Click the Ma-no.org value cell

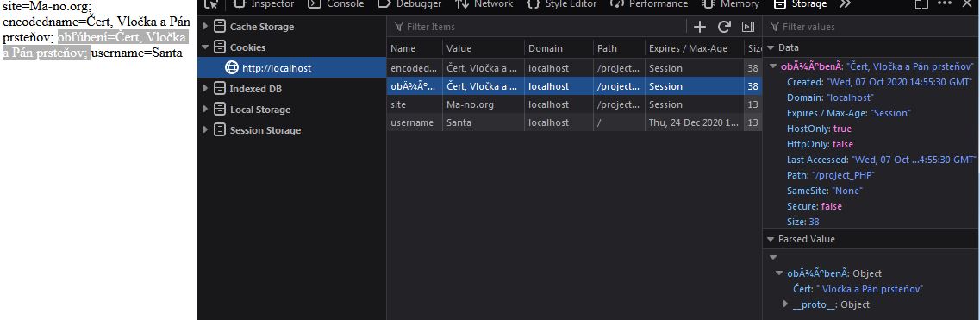[x=484, y=104]
